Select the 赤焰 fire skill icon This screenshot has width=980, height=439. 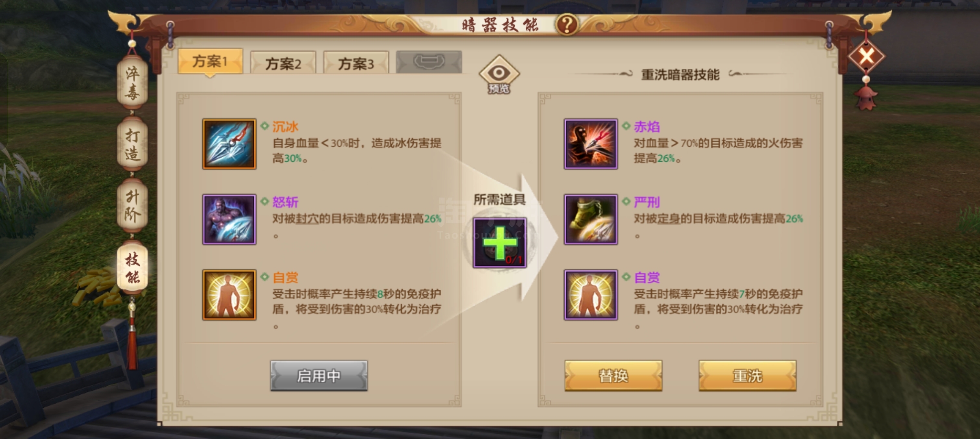[591, 144]
